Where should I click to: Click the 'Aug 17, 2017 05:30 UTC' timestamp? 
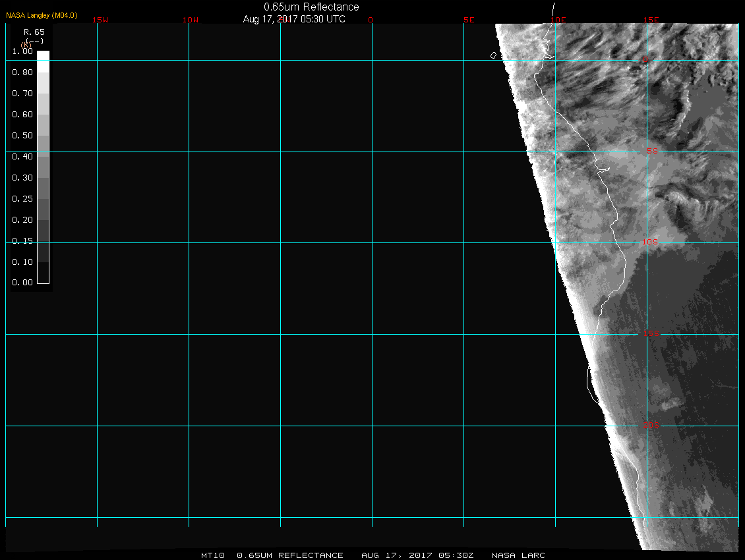pyautogui.click(x=294, y=19)
